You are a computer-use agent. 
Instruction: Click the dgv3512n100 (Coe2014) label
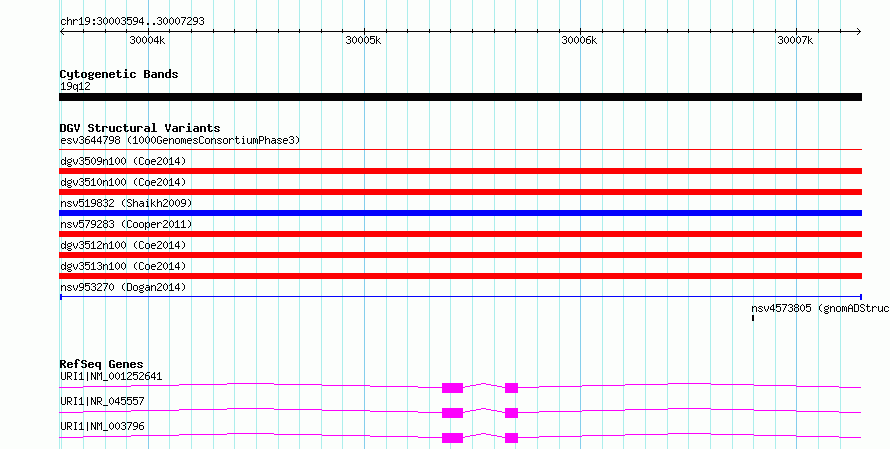123,245
